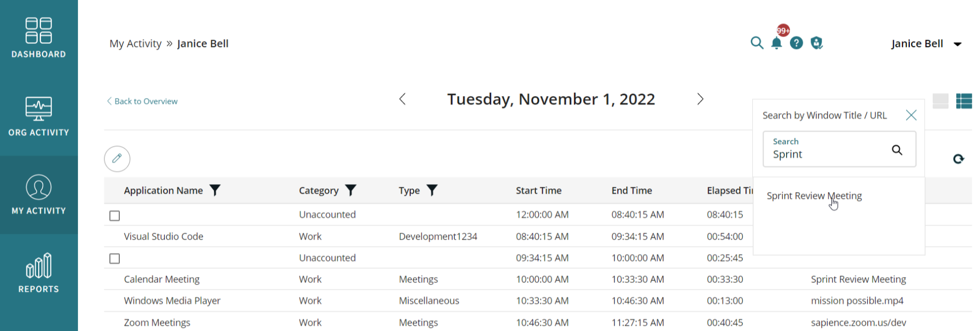The width and height of the screenshot is (980, 331).
Task: Click the magnifier search icon in header
Action: tap(757, 43)
